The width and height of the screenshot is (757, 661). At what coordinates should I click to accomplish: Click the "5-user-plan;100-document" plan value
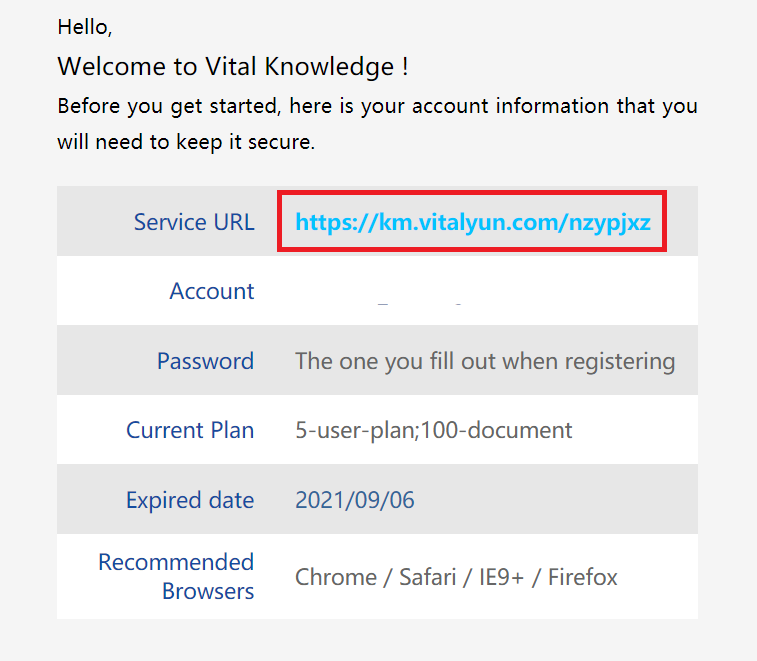(434, 430)
